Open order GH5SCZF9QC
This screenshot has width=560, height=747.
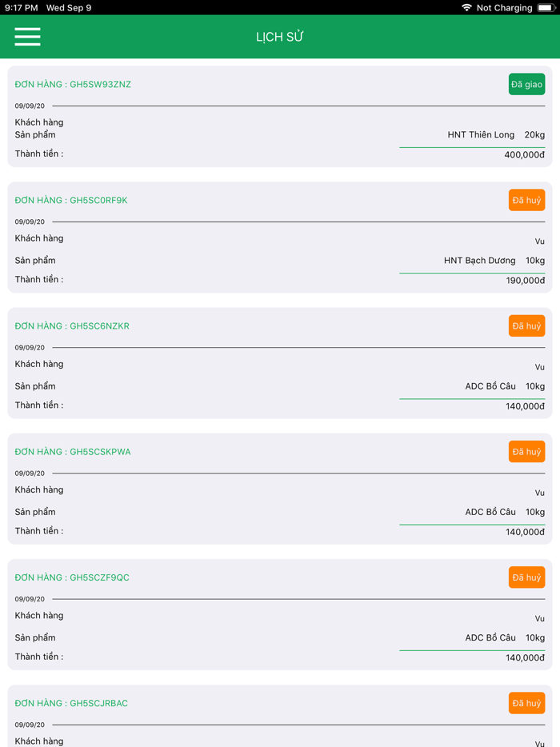(x=72, y=577)
